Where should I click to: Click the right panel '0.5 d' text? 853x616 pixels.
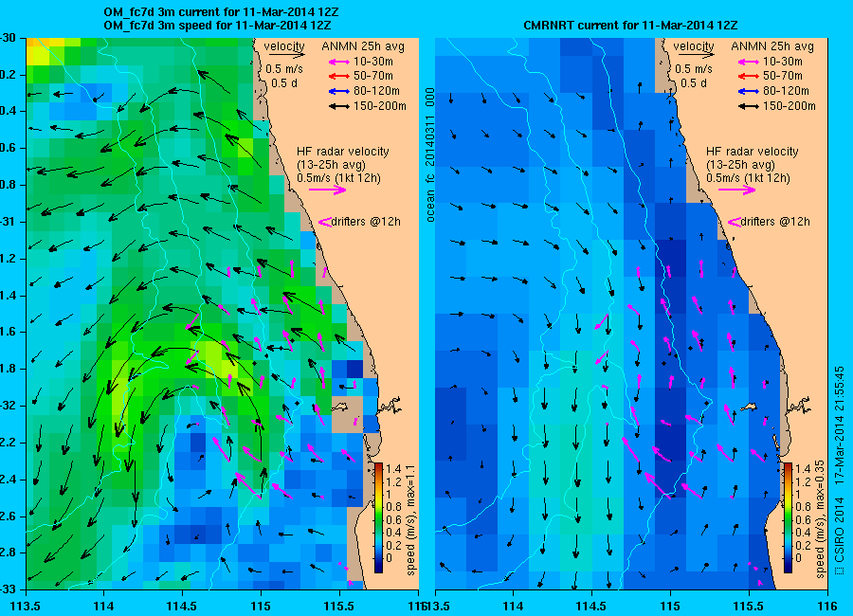point(693,83)
